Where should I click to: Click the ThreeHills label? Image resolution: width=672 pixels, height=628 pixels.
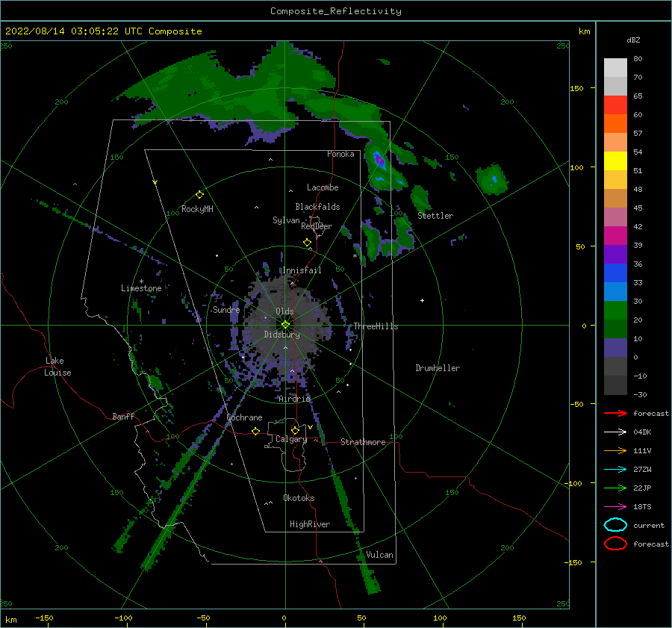[x=376, y=326]
